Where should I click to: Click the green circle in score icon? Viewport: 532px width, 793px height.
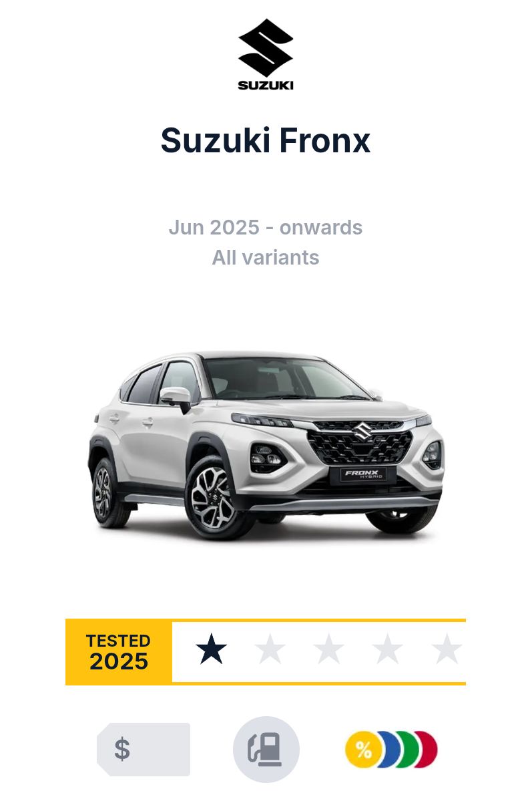(x=409, y=749)
